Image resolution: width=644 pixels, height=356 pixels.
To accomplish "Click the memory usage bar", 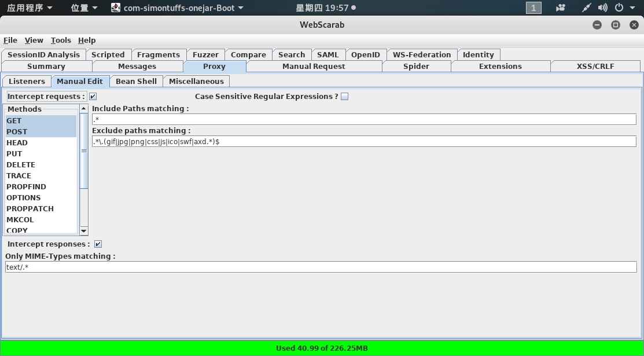I will (x=322, y=348).
